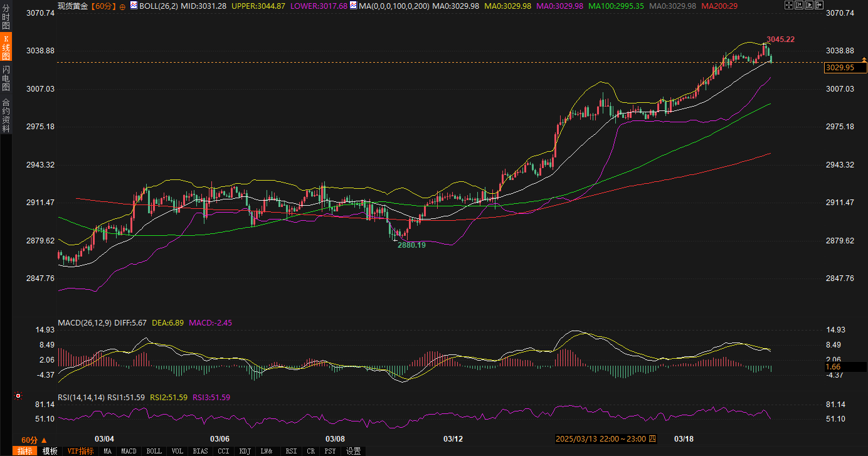Image resolution: width=868 pixels, height=456 pixels.
Task: Click the MA100:2995.35 value
Action: [x=616, y=6]
